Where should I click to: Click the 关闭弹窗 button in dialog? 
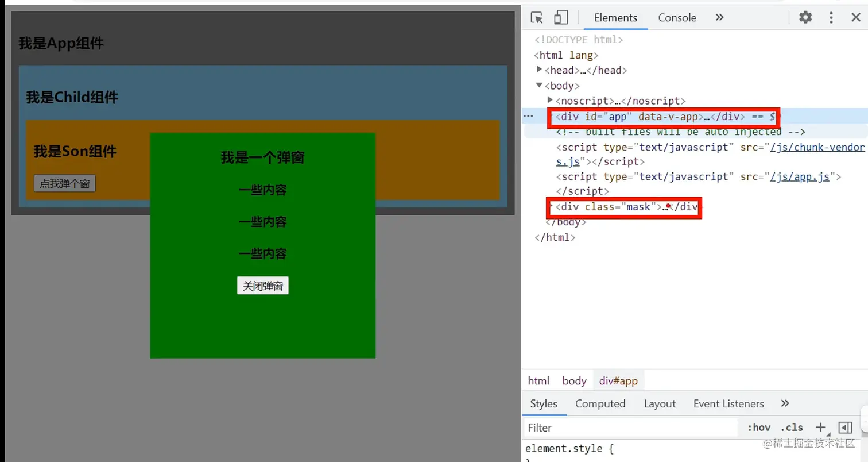(263, 286)
